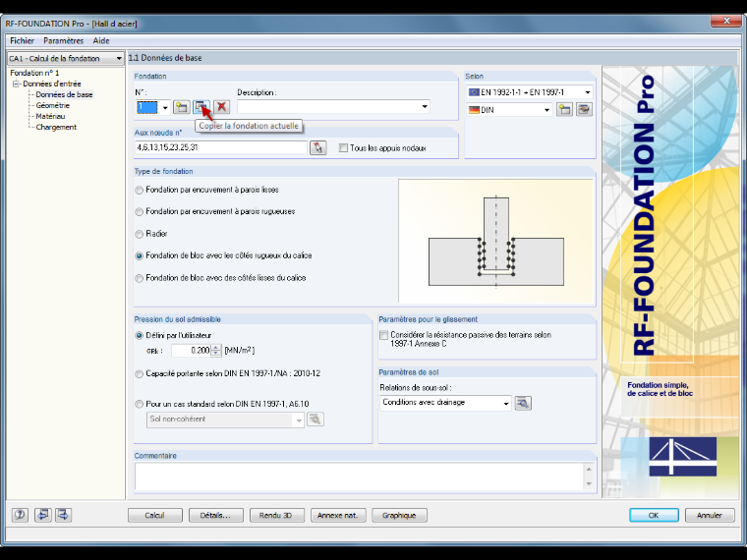Open subsoil relations details icon
The image size is (747, 560).
coord(523,403)
